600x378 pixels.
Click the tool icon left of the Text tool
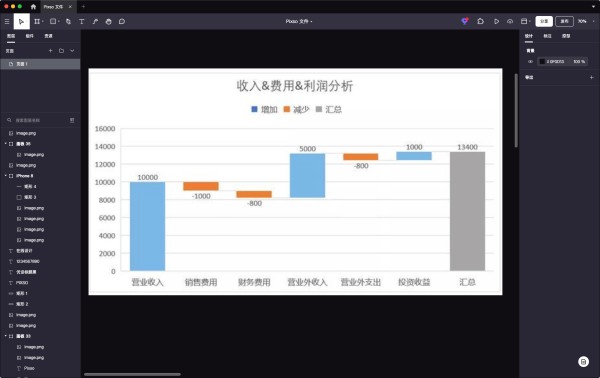click(x=68, y=21)
